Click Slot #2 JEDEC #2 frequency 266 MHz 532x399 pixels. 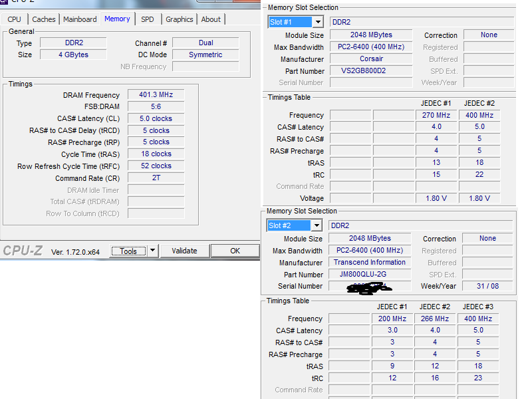(x=435, y=319)
